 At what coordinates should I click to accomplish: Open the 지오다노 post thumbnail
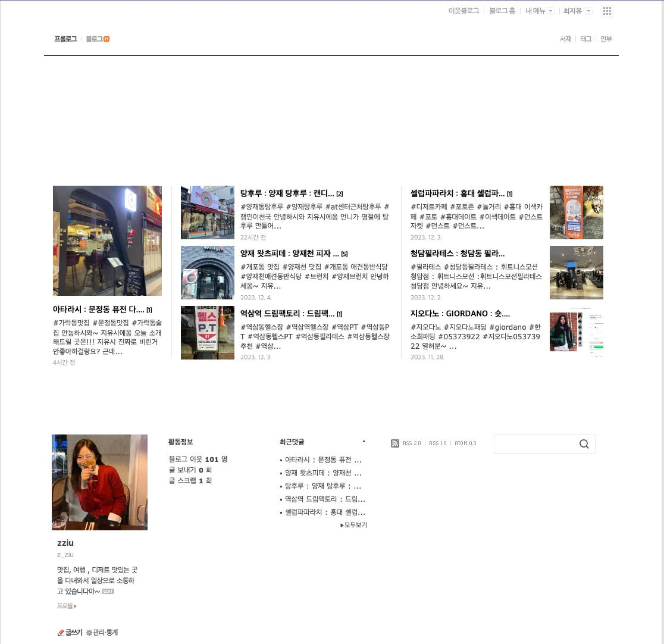tap(577, 333)
